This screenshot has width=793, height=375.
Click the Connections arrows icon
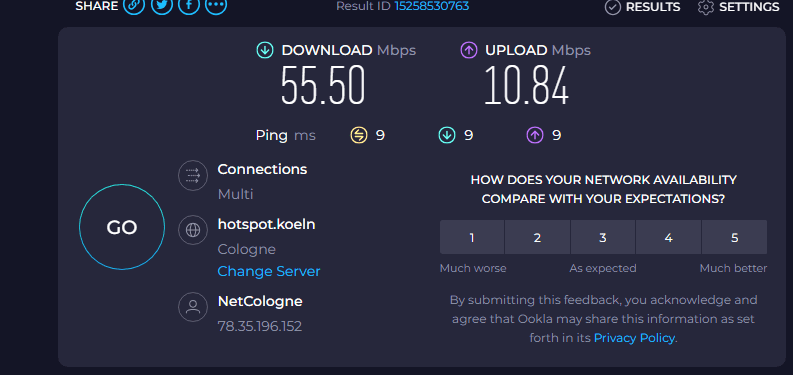(193, 175)
